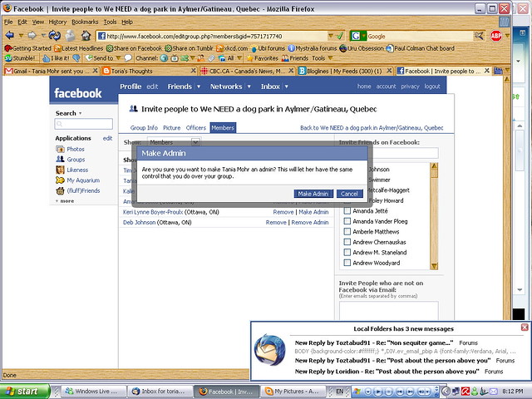This screenshot has height=399, width=532.
Task: Click the logout link
Action: point(432,86)
